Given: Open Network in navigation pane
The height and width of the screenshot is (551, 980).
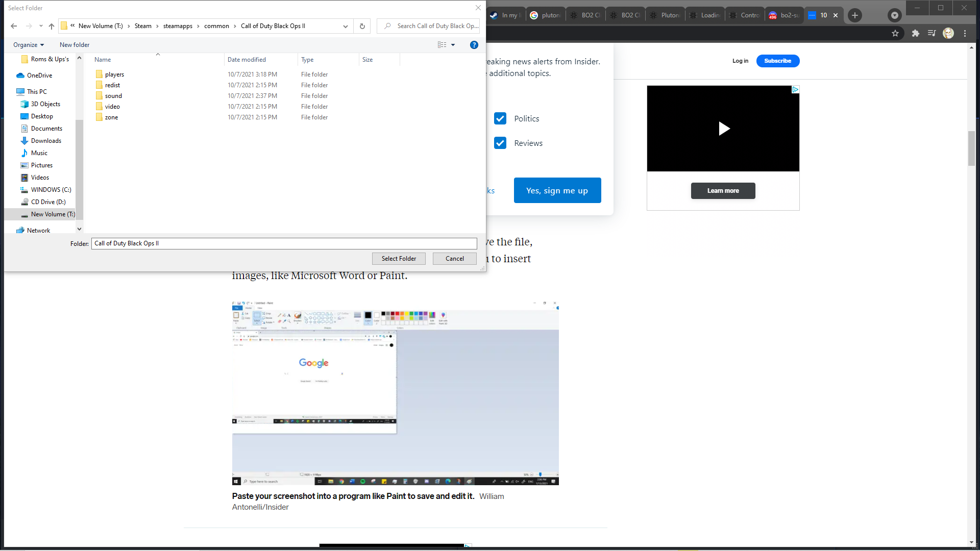Looking at the screenshot, I should click(38, 231).
